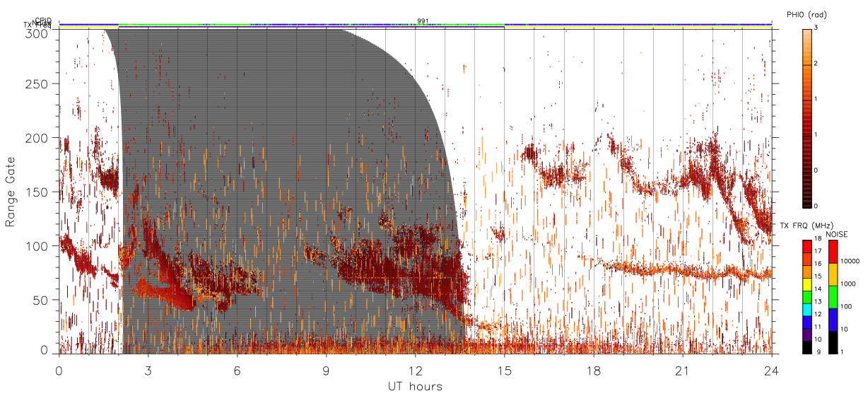
Task: Select the x-axis tick label "3"
Action: pos(148,371)
